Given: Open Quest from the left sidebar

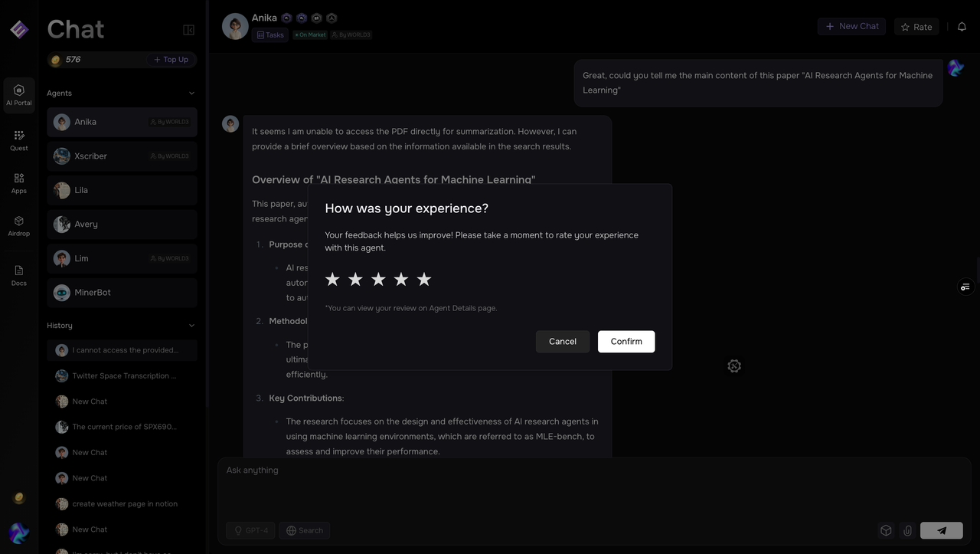Looking at the screenshot, I should pos(19,140).
